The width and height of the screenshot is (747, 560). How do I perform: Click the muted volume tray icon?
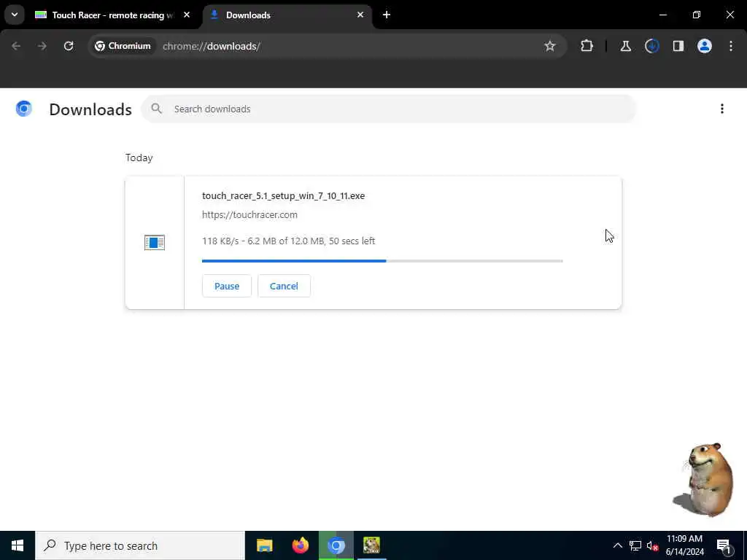(652, 545)
